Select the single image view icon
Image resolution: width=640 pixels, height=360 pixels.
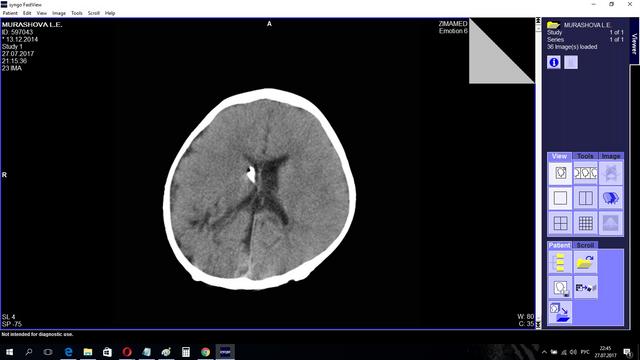click(560, 173)
